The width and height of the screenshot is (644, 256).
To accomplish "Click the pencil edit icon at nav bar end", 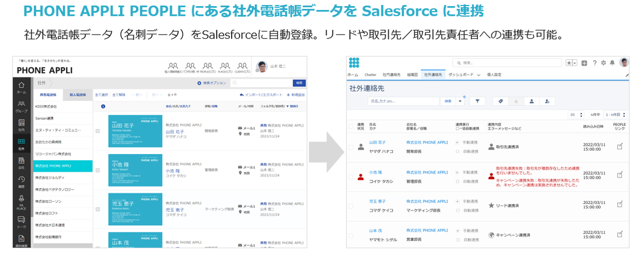I will [x=627, y=76].
